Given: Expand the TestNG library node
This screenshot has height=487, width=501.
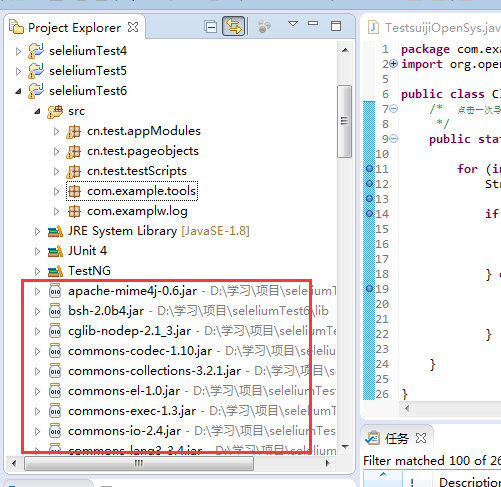Looking at the screenshot, I should pos(37,271).
